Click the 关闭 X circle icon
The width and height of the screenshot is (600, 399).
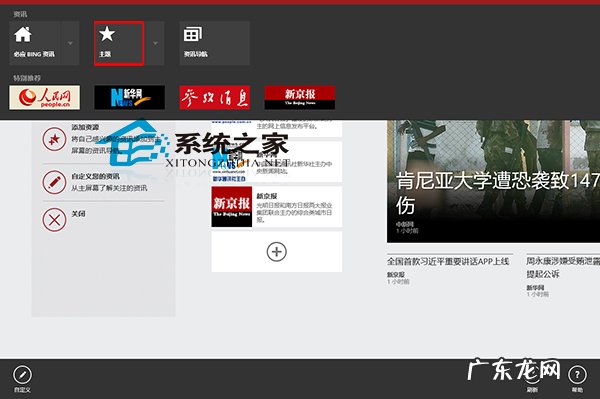tap(54, 220)
